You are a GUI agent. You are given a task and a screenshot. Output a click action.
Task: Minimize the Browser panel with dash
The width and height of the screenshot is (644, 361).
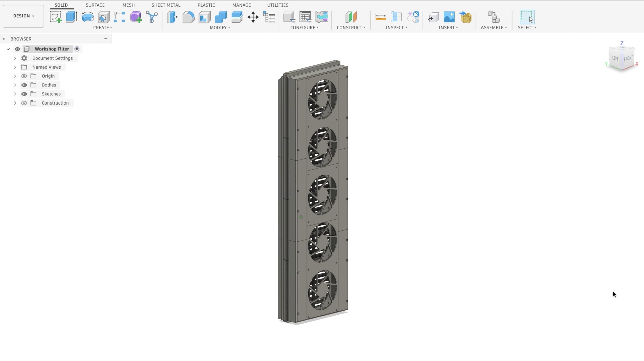point(106,39)
